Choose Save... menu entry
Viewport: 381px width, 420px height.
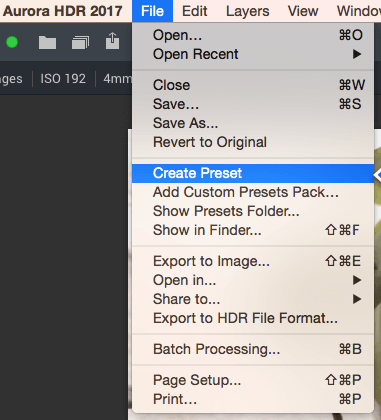click(253, 104)
